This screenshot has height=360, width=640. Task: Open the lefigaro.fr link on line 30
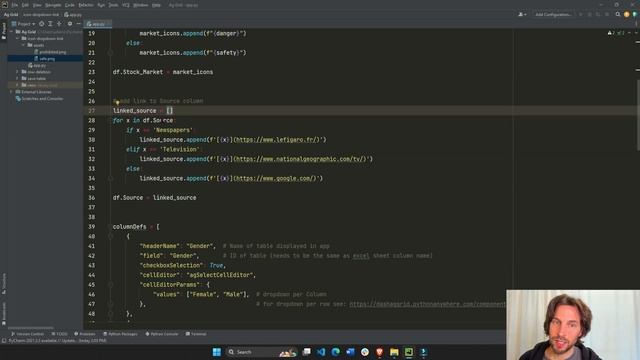pyautogui.click(x=277, y=140)
